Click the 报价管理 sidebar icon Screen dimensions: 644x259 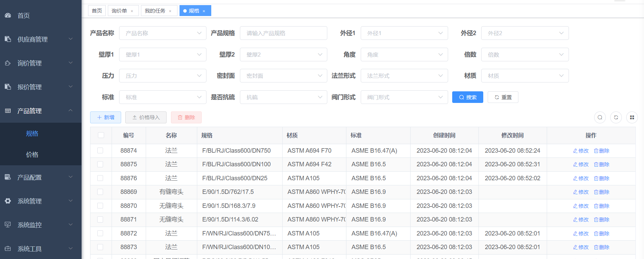click(x=8, y=87)
